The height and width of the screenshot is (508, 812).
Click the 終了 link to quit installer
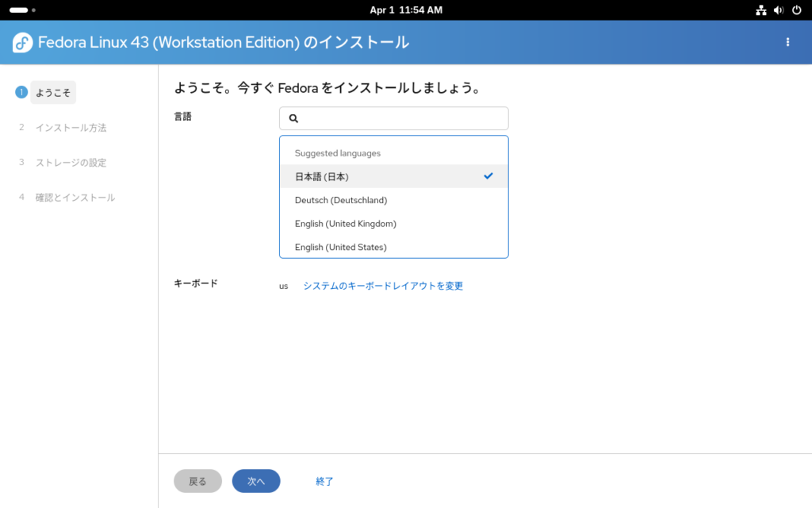click(x=324, y=481)
